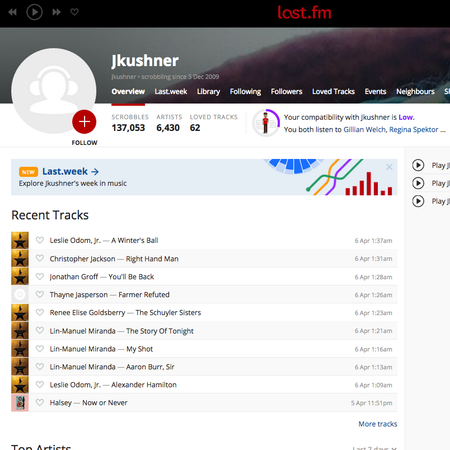
Task: Open Christopher Jackson artist link
Action: click(82, 259)
